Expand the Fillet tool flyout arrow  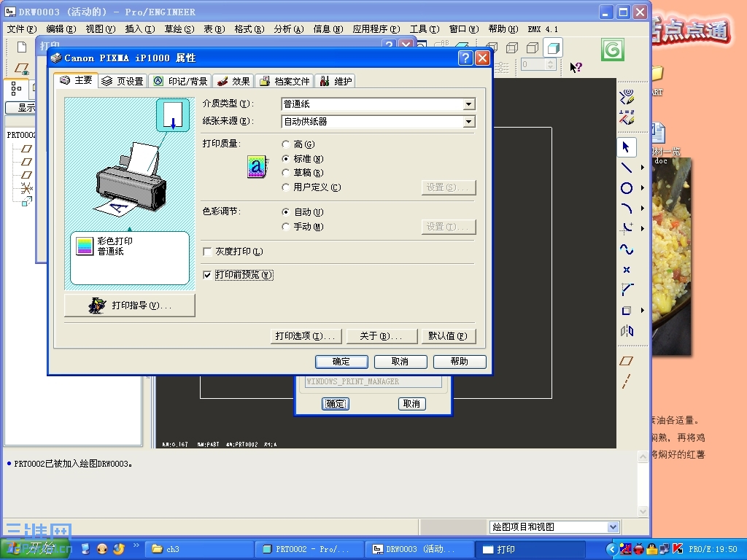(642, 228)
